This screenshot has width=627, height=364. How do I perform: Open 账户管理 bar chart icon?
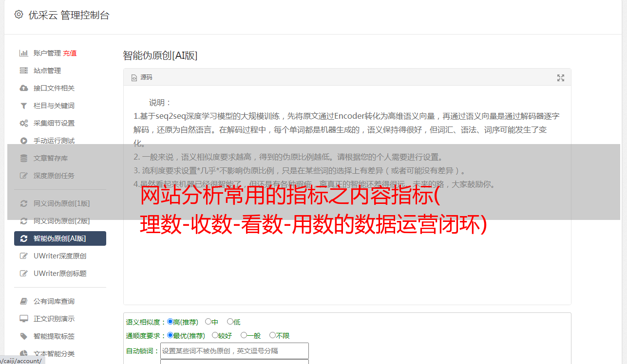pos(23,53)
